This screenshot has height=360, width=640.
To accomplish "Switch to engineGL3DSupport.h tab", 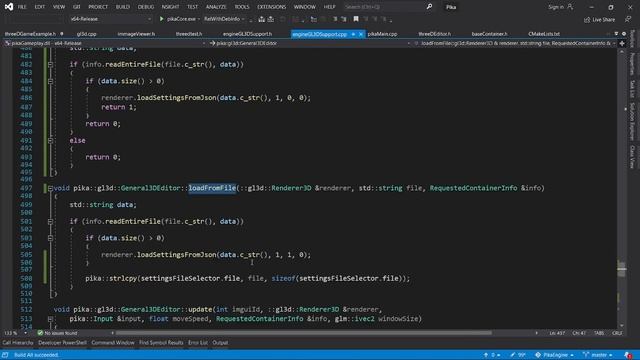I will [x=247, y=34].
